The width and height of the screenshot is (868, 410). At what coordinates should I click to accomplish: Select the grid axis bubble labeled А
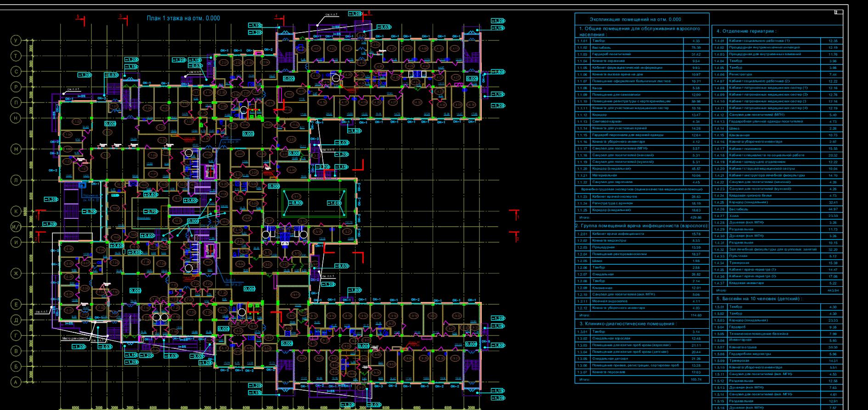(17, 382)
